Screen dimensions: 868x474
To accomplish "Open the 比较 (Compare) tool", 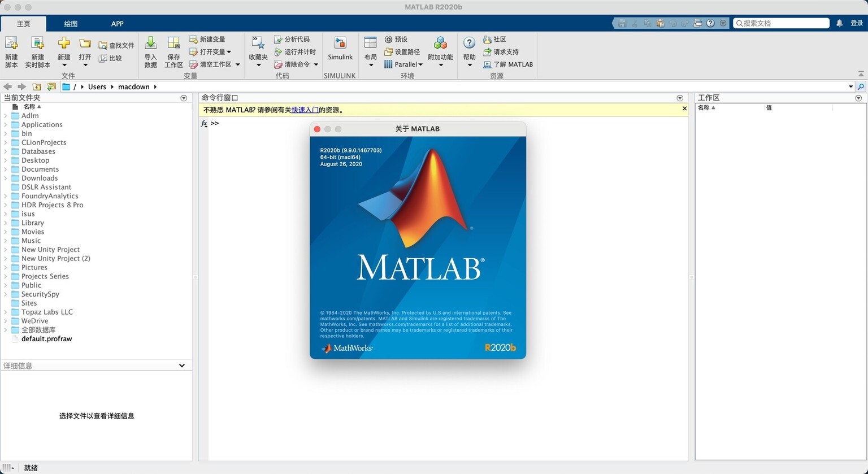I will pyautogui.click(x=110, y=58).
